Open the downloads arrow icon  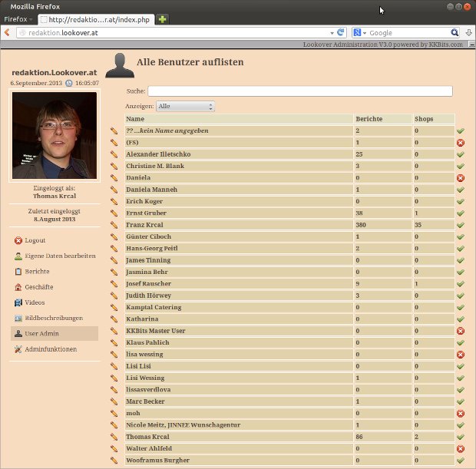point(469,32)
